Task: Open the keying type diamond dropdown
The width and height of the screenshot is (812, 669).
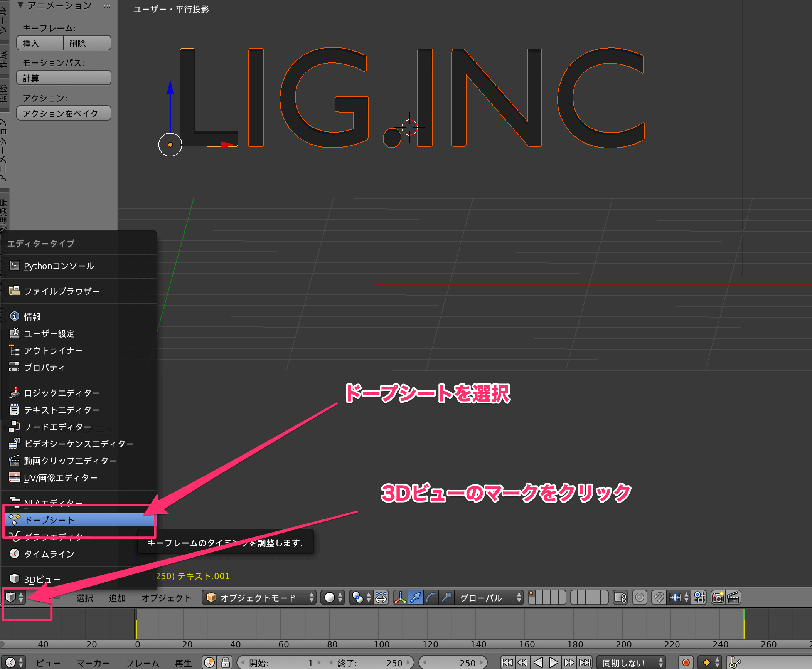Action: [710, 662]
